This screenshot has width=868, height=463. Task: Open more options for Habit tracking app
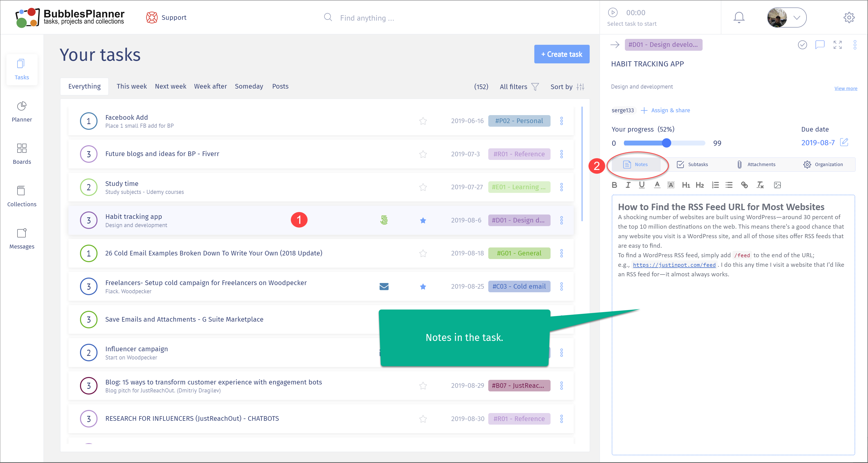point(561,220)
